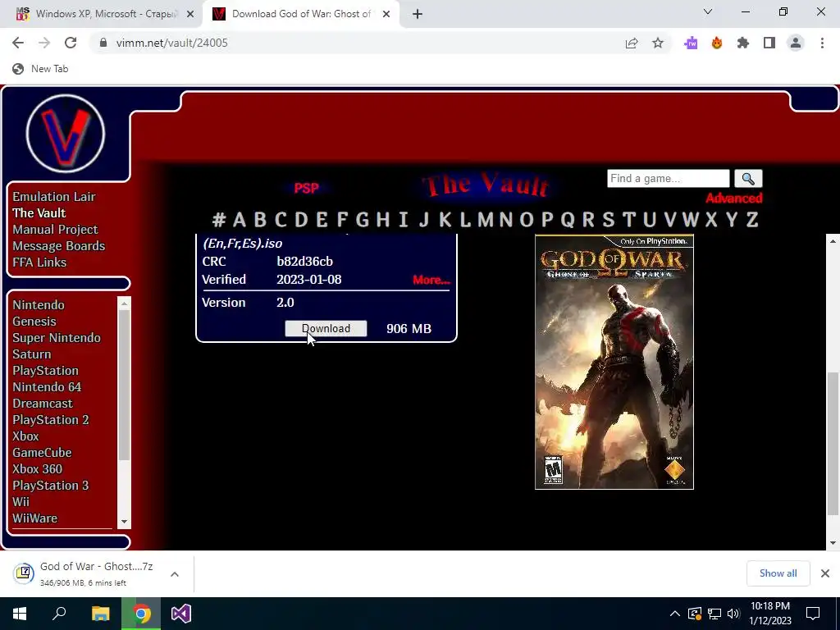Browse games under the # symbol
The width and height of the screenshot is (840, 630).
(218, 220)
